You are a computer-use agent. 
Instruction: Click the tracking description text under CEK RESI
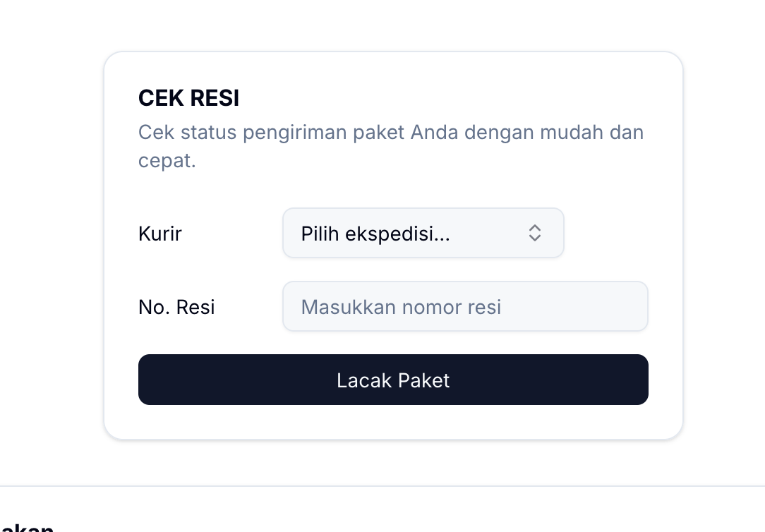tap(390, 145)
